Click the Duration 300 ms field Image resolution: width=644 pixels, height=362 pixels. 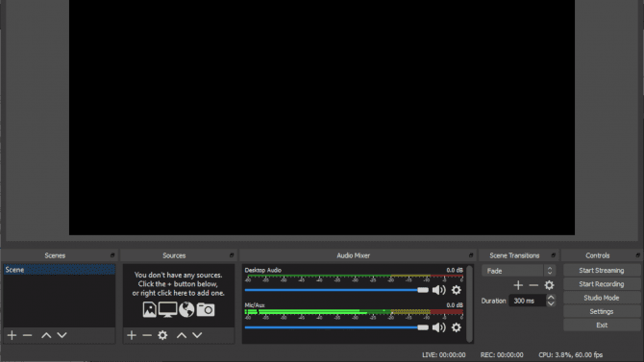click(x=528, y=301)
